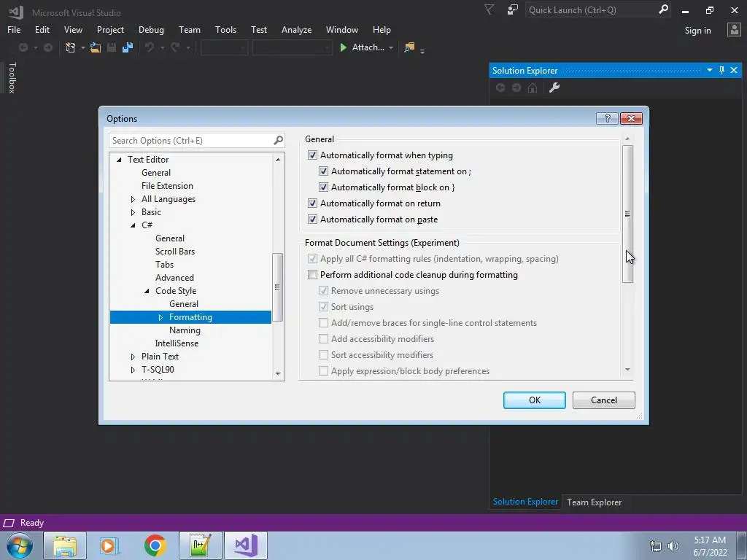Click the green Attach play icon
Viewport: 747px width, 560px height.
pos(343,47)
